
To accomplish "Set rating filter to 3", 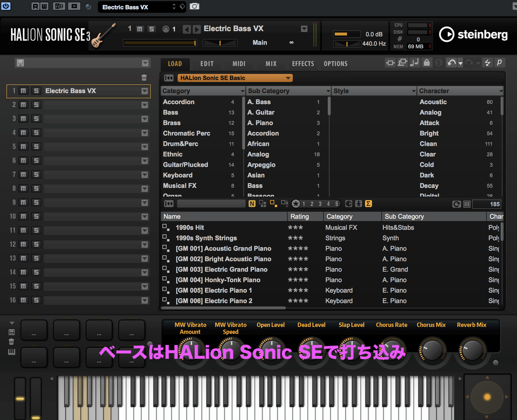I will 320,204.
